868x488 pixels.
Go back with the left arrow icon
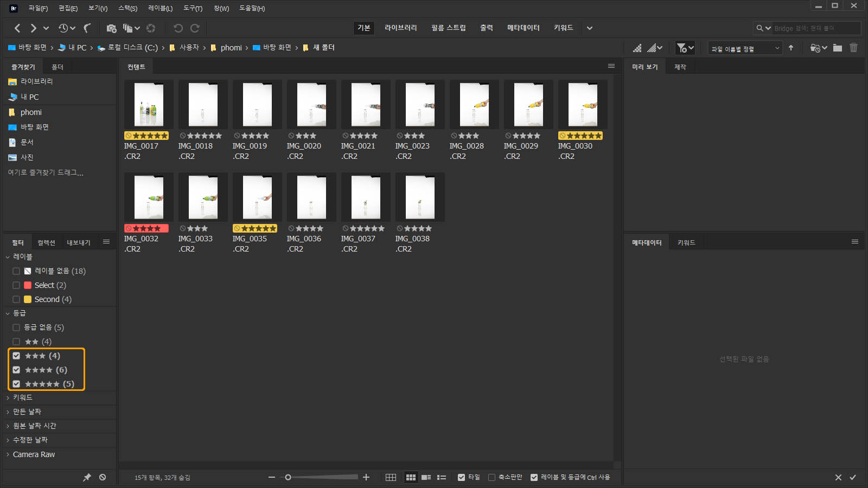tap(17, 28)
